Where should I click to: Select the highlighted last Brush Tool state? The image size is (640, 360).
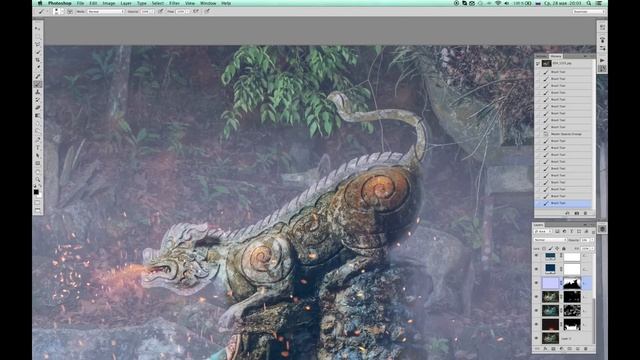click(x=564, y=203)
